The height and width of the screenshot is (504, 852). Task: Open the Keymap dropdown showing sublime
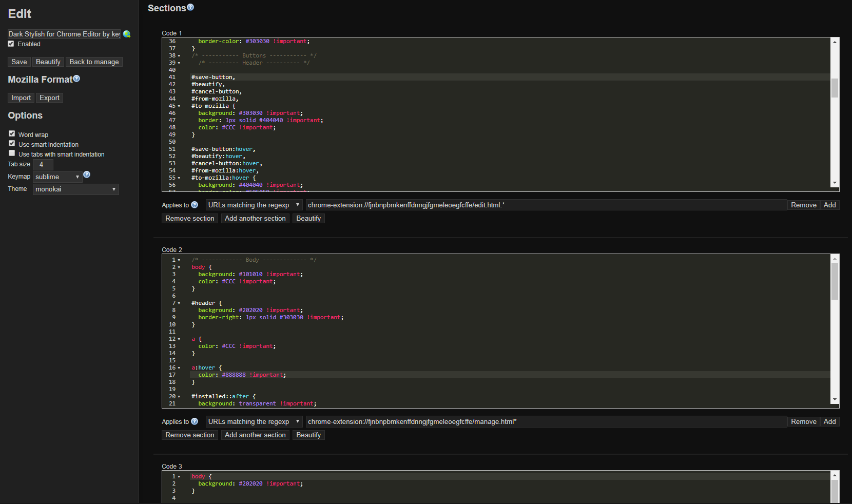57,177
